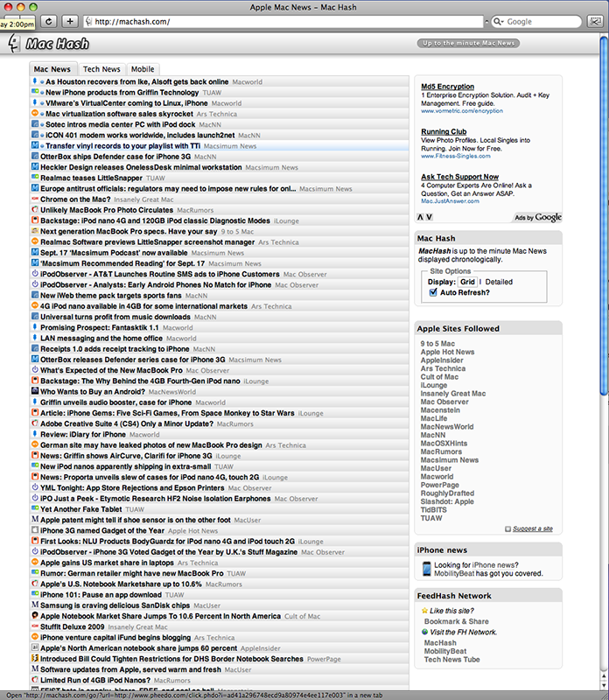Select Detailed display option
Screen dimensions: 609x700
coord(499,282)
